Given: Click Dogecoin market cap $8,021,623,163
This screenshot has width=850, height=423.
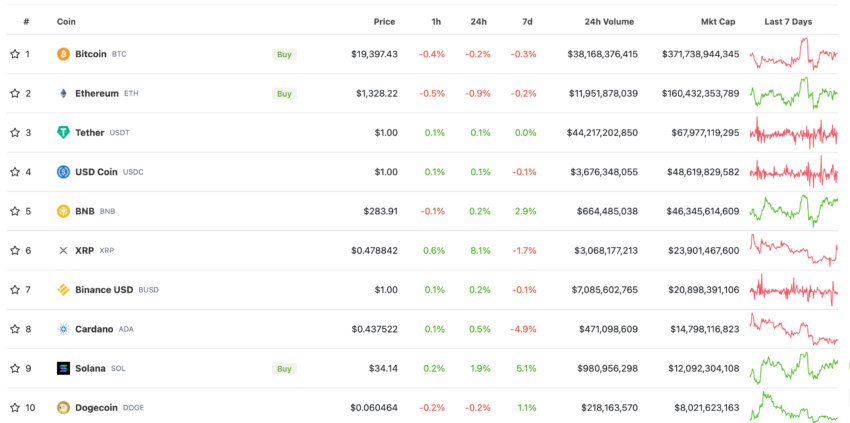Looking at the screenshot, I should [x=706, y=407].
